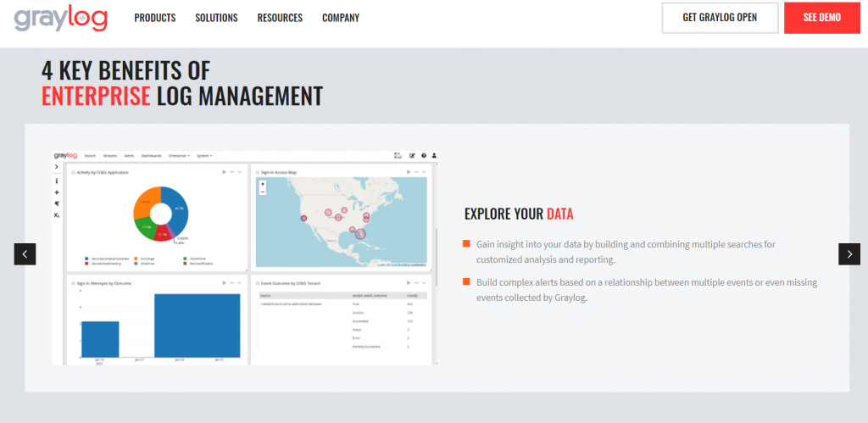Open the RESOURCES menu
The width and height of the screenshot is (868, 423).
(280, 18)
